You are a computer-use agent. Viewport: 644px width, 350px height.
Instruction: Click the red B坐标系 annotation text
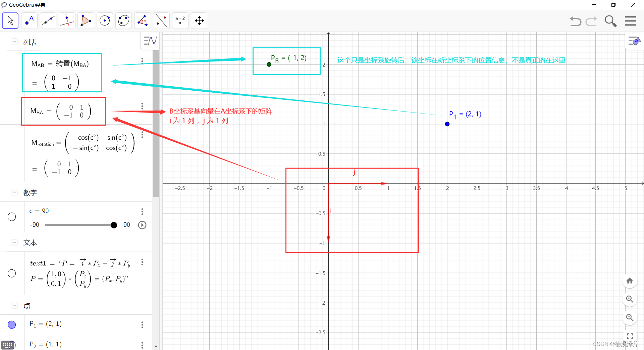[x=221, y=116]
